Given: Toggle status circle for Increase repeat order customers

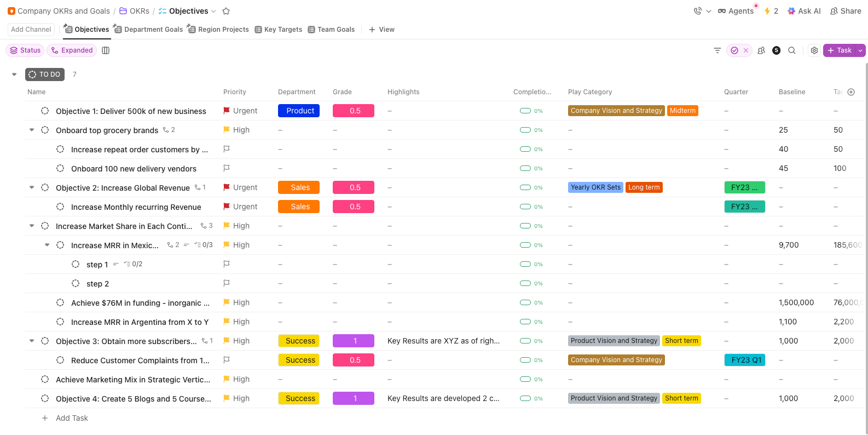Looking at the screenshot, I should click(60, 149).
